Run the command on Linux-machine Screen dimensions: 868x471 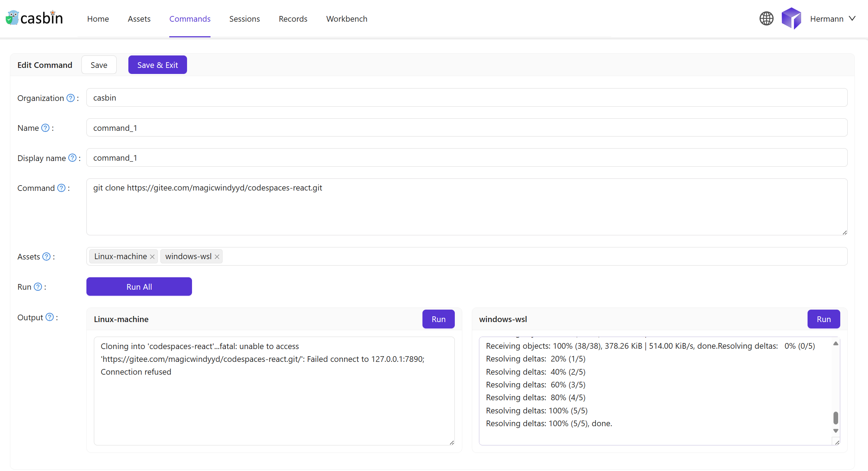click(438, 319)
